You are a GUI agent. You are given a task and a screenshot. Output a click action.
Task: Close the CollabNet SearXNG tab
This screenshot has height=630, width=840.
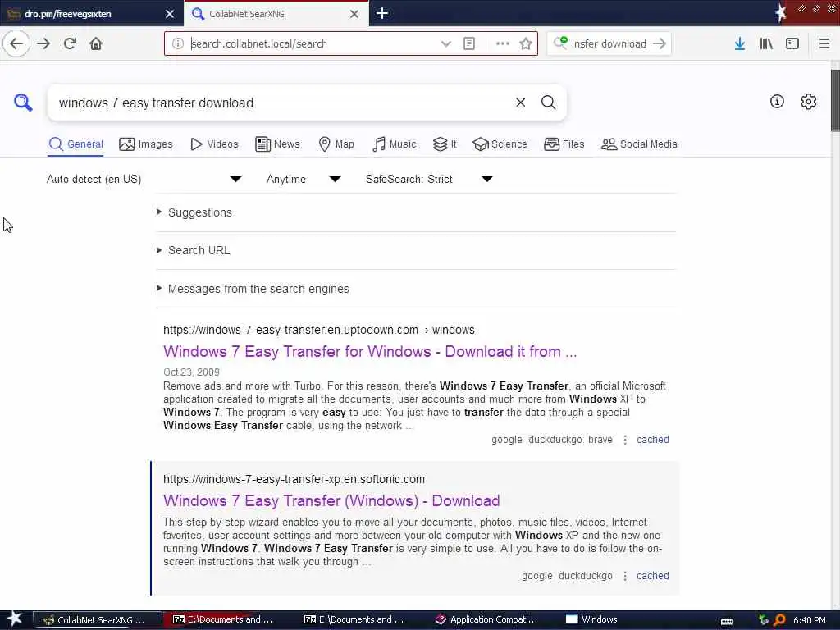[x=354, y=14]
